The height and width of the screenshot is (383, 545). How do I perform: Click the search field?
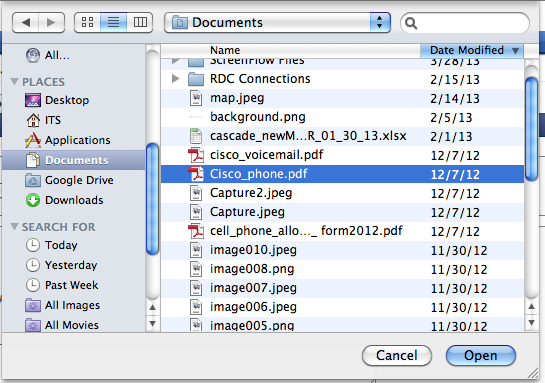click(465, 23)
